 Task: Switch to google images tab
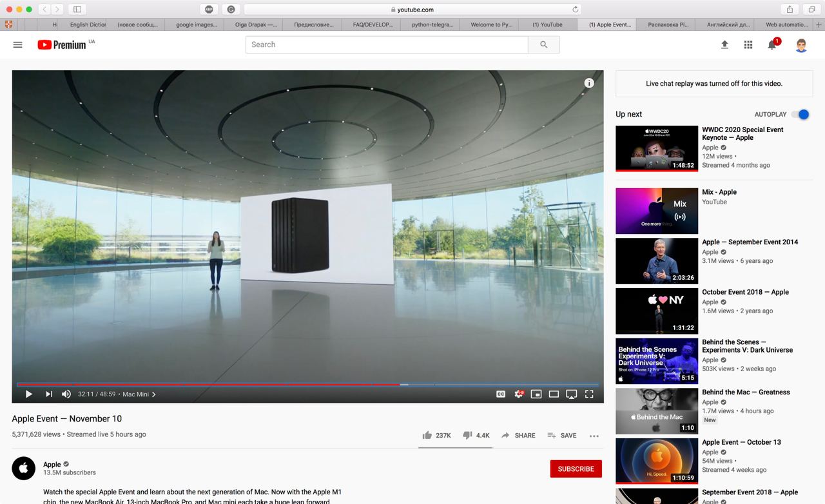196,24
